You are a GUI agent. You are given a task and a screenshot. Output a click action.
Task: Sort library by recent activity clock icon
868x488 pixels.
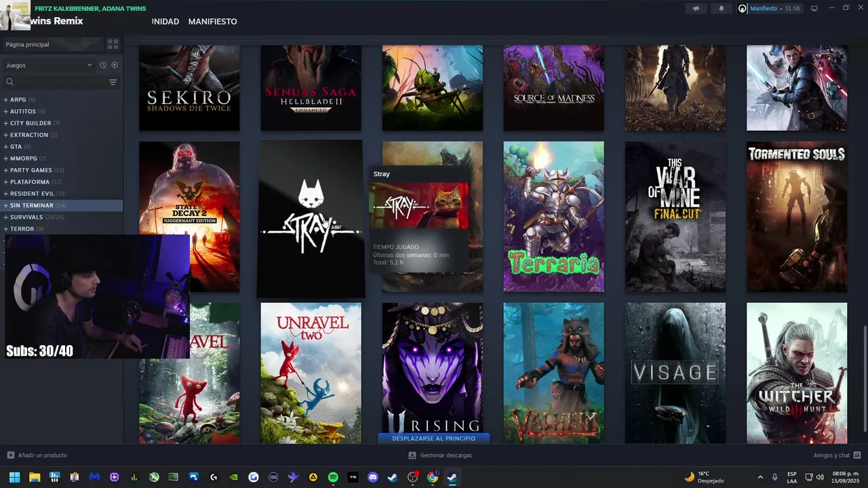[x=103, y=65]
